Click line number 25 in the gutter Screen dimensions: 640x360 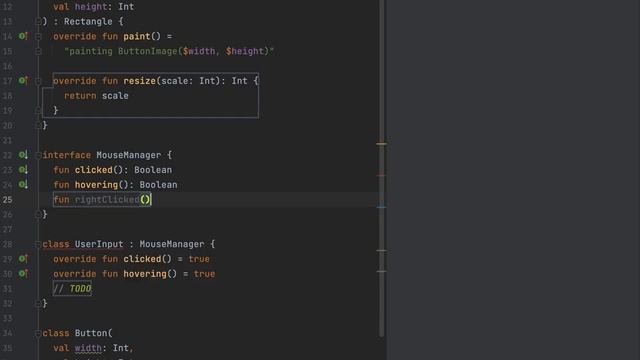8,200
